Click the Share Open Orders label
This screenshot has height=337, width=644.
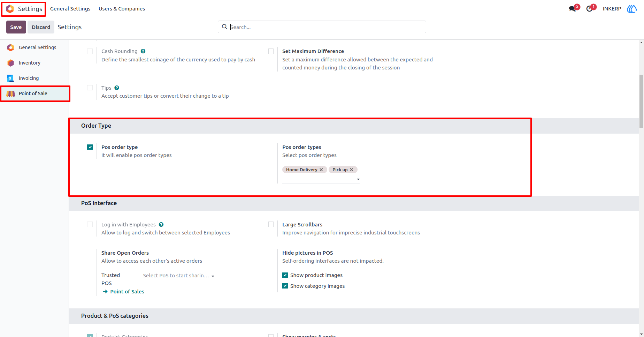[x=125, y=253]
